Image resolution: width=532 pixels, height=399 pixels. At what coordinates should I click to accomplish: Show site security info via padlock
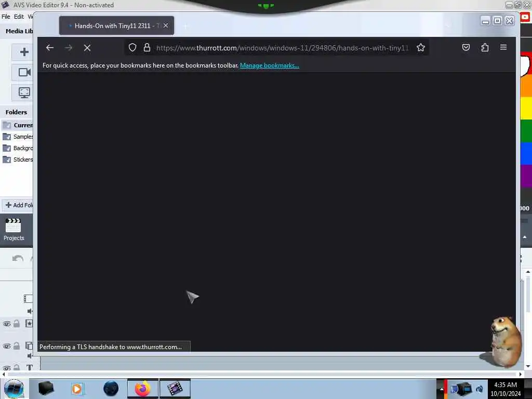click(x=147, y=47)
